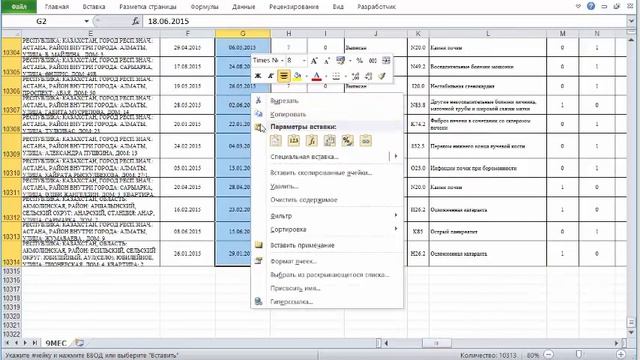Click the Paste Transpose icon

click(329, 140)
